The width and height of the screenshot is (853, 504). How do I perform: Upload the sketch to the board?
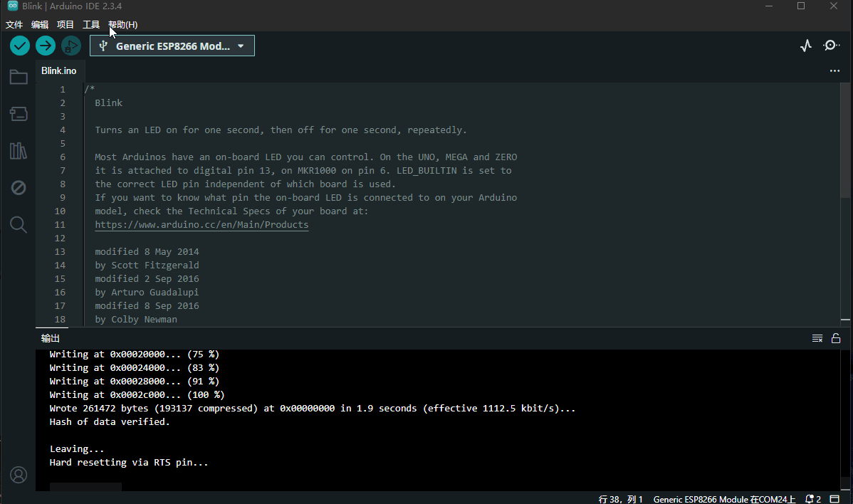tap(45, 45)
